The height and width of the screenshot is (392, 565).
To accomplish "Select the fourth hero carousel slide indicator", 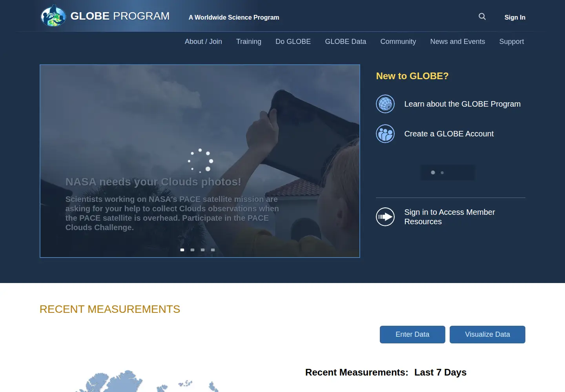I will [213, 250].
